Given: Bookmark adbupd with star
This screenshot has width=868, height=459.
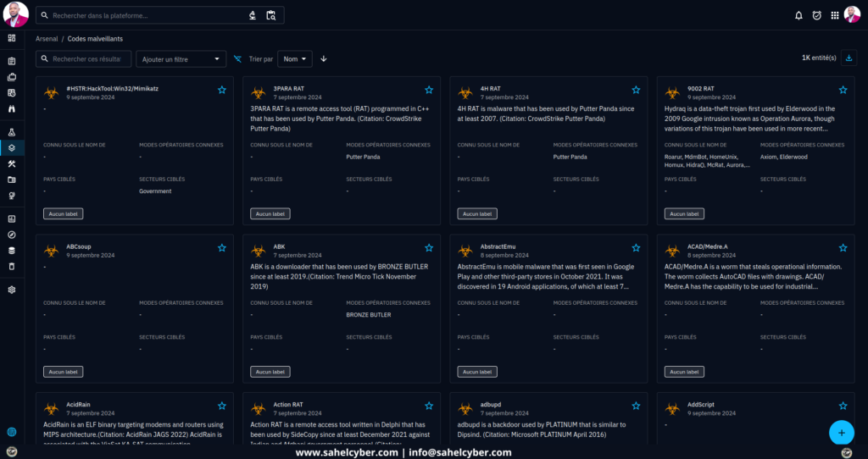Looking at the screenshot, I should [636, 406].
